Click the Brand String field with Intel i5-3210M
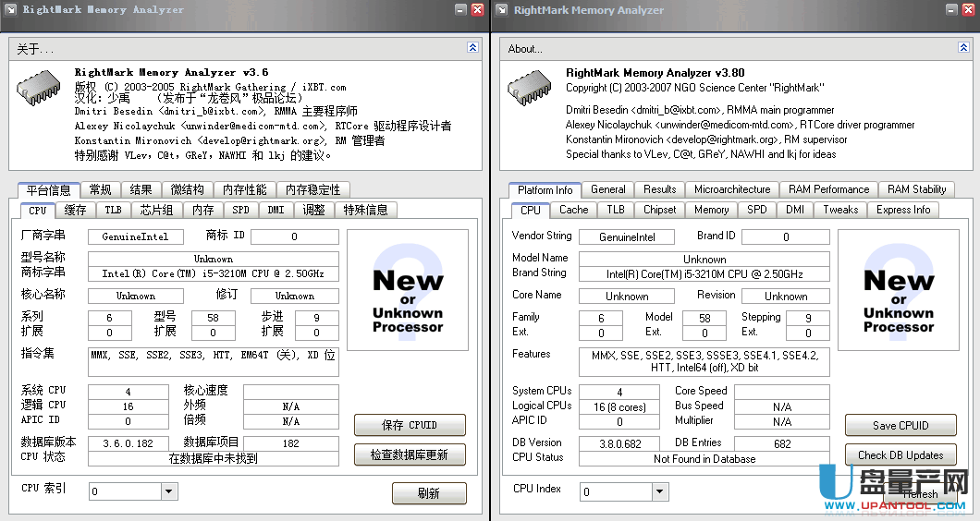 (704, 274)
